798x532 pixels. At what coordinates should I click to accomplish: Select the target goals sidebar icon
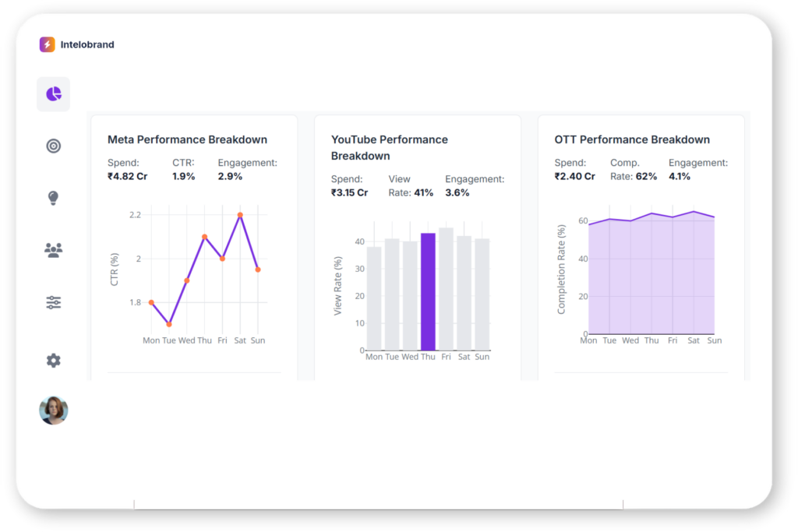53,146
